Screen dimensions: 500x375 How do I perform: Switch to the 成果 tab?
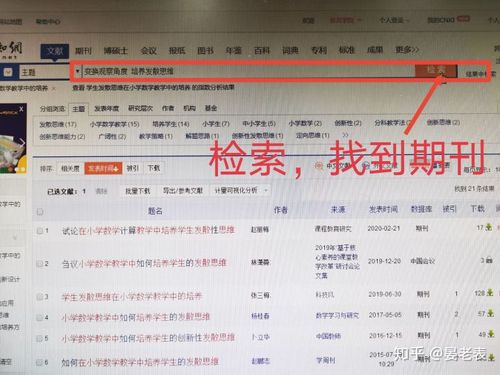[375, 50]
